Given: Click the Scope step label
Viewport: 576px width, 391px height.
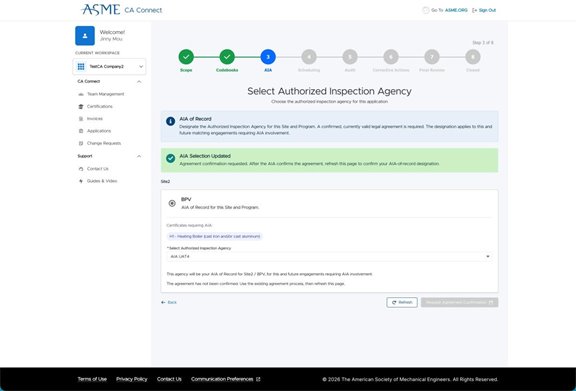Looking at the screenshot, I should 186,70.
